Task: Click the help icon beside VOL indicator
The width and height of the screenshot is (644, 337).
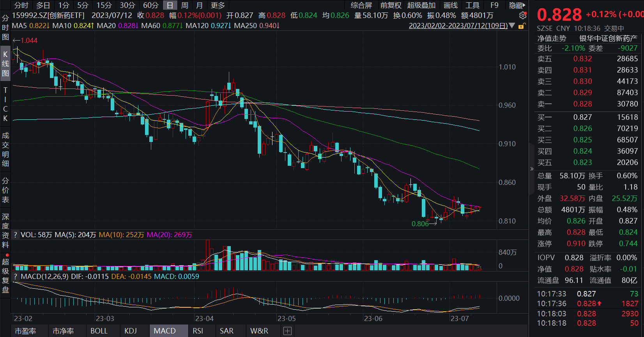Action: point(16,235)
